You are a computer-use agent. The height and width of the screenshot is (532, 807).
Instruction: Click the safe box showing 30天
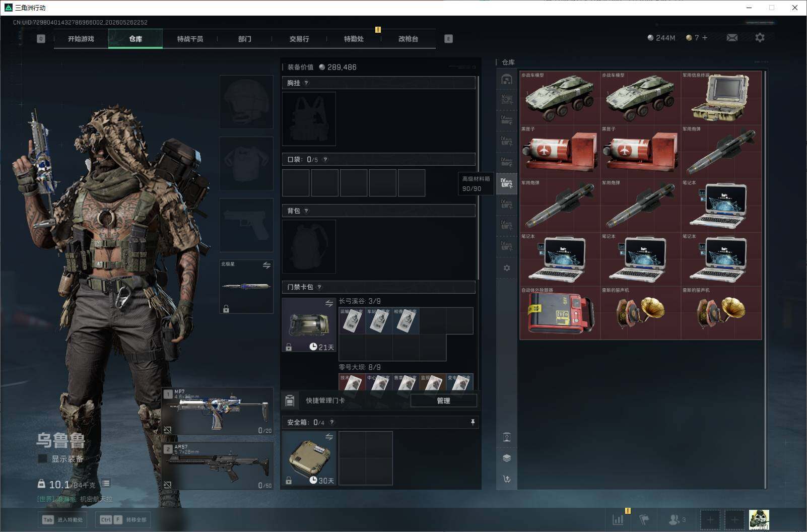[309, 458]
